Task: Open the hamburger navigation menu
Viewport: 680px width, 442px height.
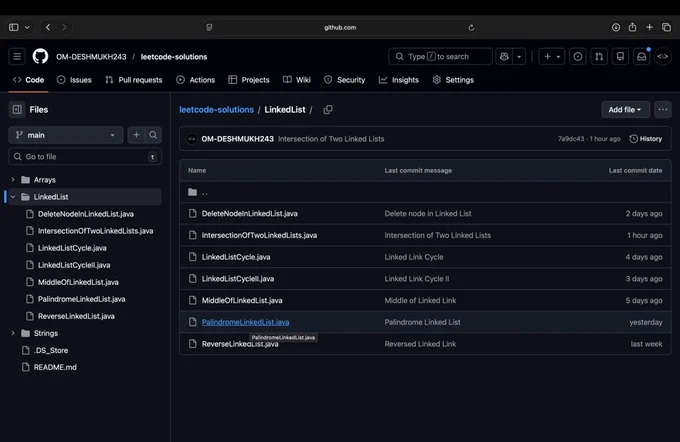Action: tap(17, 56)
